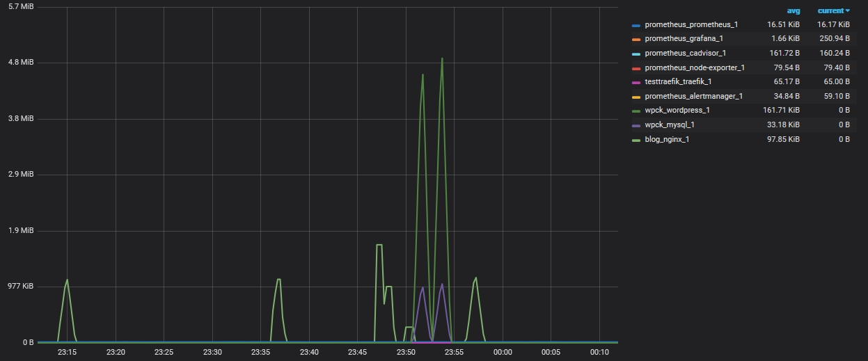Click the yellow prometheus_alertmanager_1 color swatch
868x361 pixels.
pos(636,97)
